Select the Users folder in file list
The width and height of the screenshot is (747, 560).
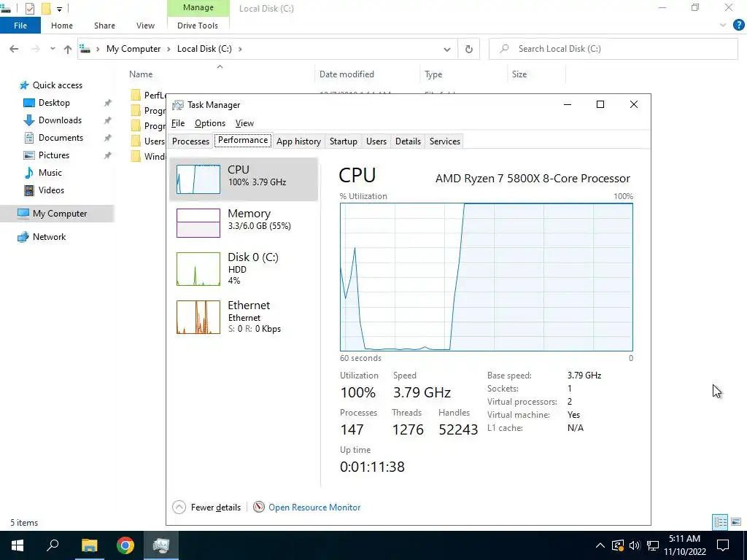tap(149, 141)
